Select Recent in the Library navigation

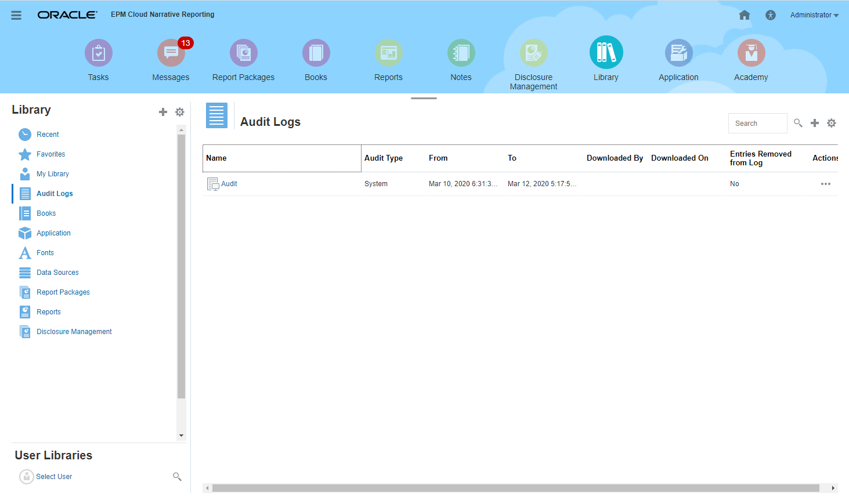(48, 135)
